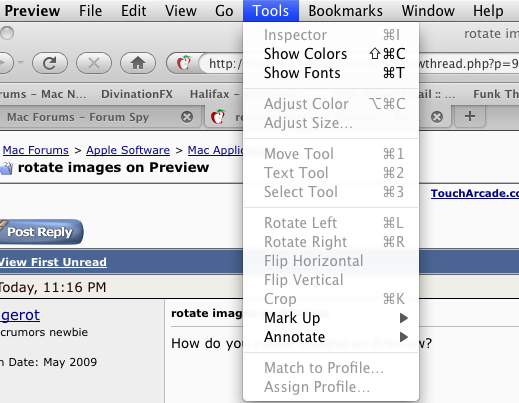Click the apple favicon on second tab

[x=218, y=117]
